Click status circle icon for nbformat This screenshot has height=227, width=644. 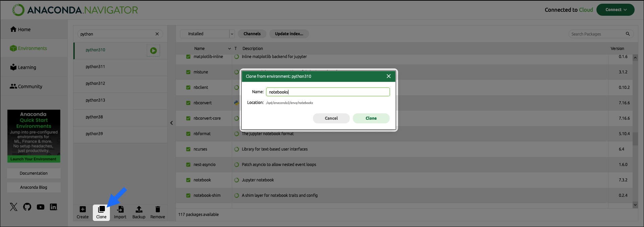click(x=237, y=134)
